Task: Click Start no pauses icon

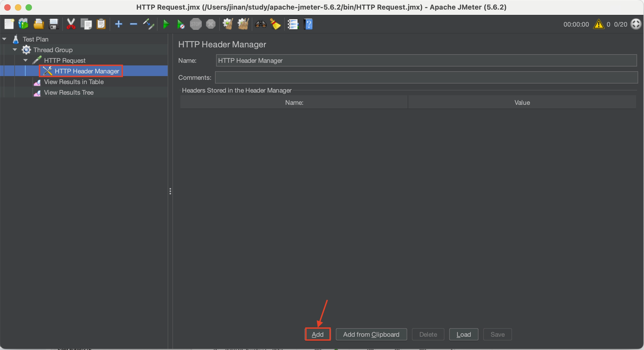Action: 181,24
